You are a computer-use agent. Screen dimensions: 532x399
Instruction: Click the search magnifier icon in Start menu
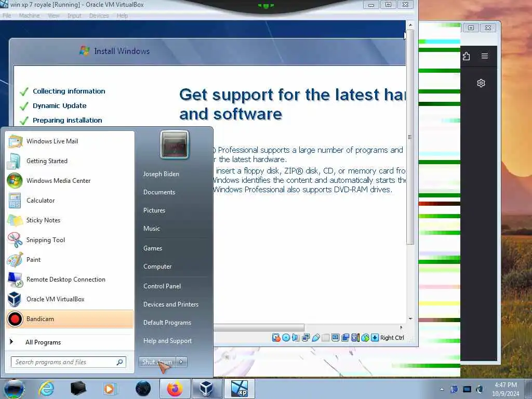point(120,362)
